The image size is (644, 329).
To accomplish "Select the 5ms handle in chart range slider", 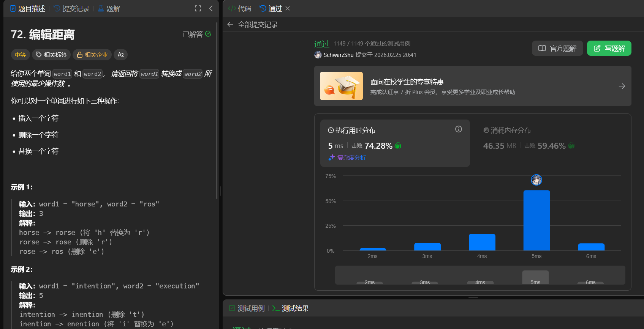I will [x=535, y=278].
